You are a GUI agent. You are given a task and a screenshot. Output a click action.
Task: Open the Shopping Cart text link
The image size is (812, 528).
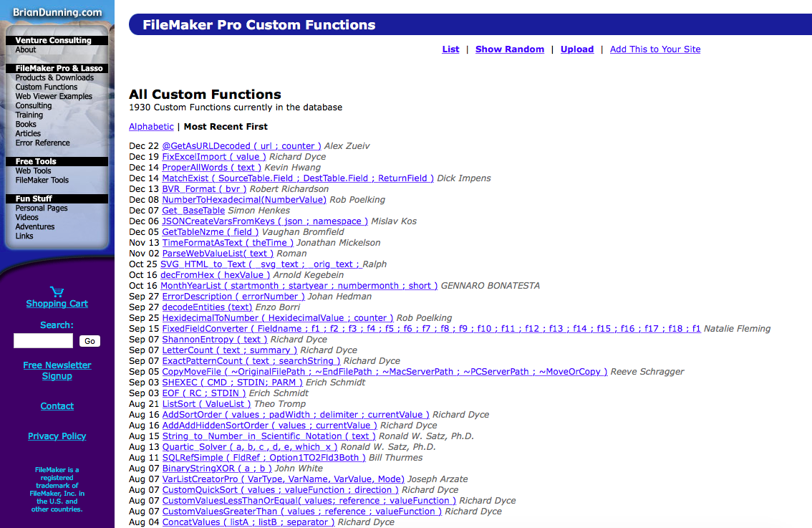57,304
